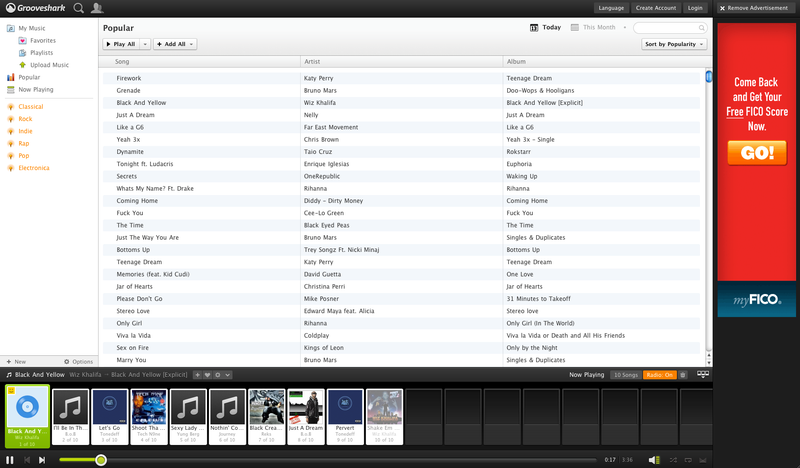
Task: Open Now Playing in the sidebar
Action: point(30,89)
